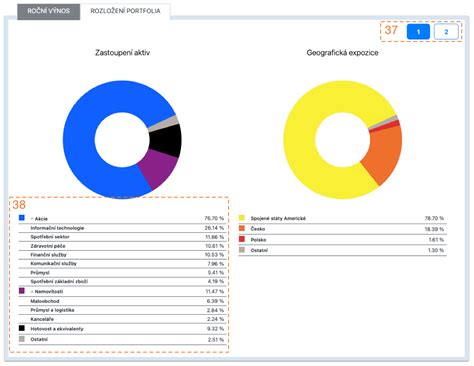Click the gray segment of the asset donut

tap(163, 124)
